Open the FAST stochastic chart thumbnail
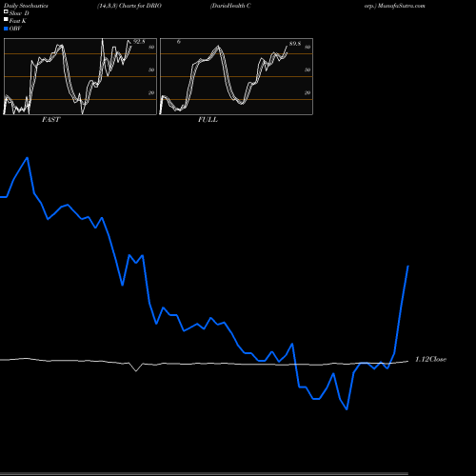 tap(80, 76)
